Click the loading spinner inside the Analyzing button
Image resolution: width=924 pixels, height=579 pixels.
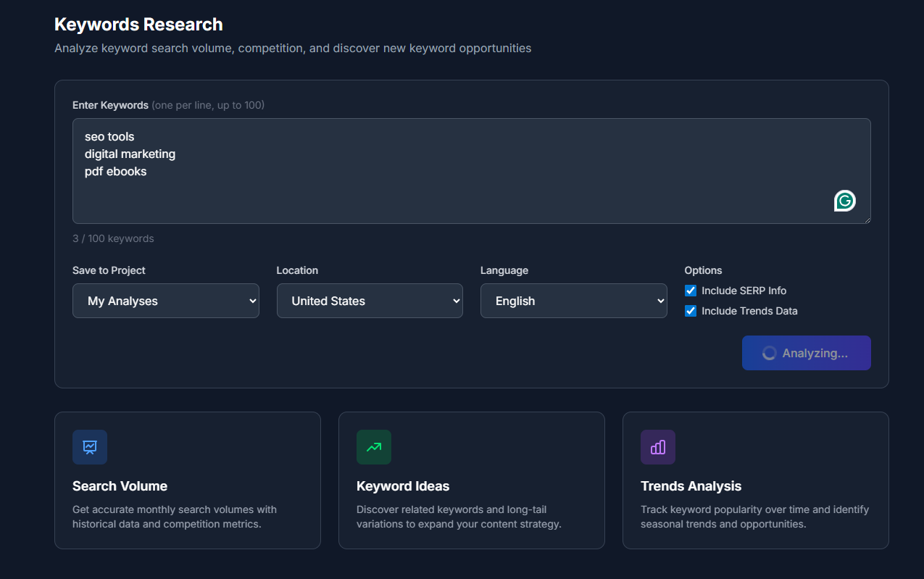769,353
